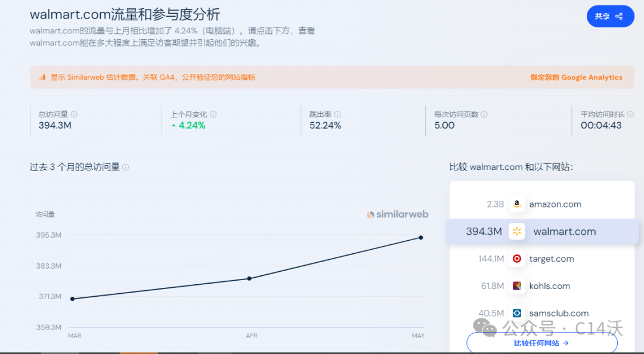The height and width of the screenshot is (354, 644).
Task: Click info icon beside 平均访问时长
Action: point(630,114)
